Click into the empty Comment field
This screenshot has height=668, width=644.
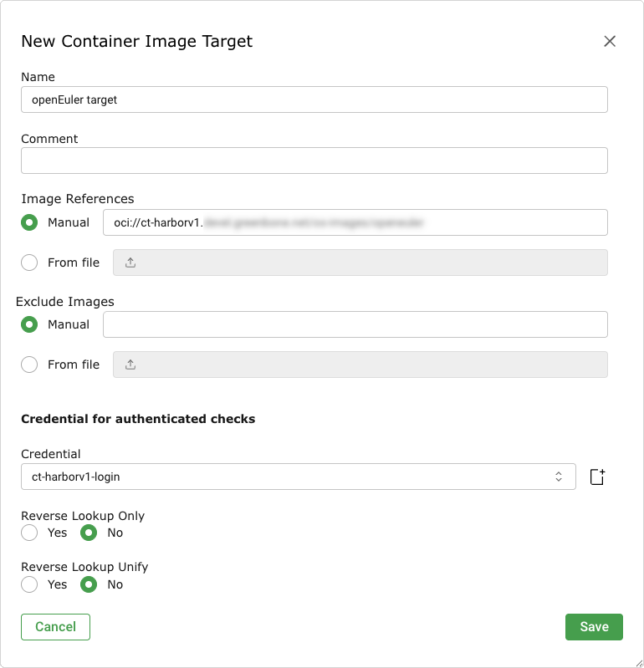click(314, 161)
